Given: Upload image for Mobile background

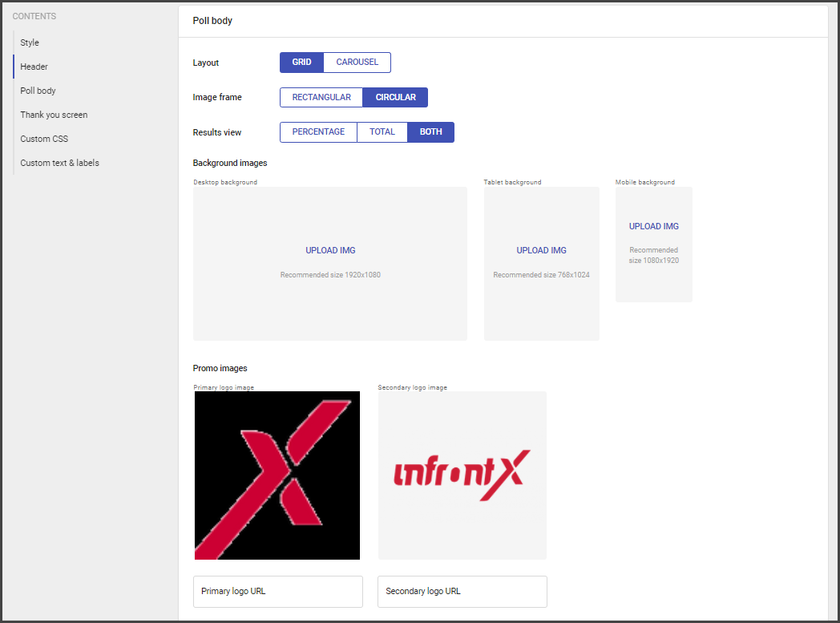Looking at the screenshot, I should click(653, 226).
